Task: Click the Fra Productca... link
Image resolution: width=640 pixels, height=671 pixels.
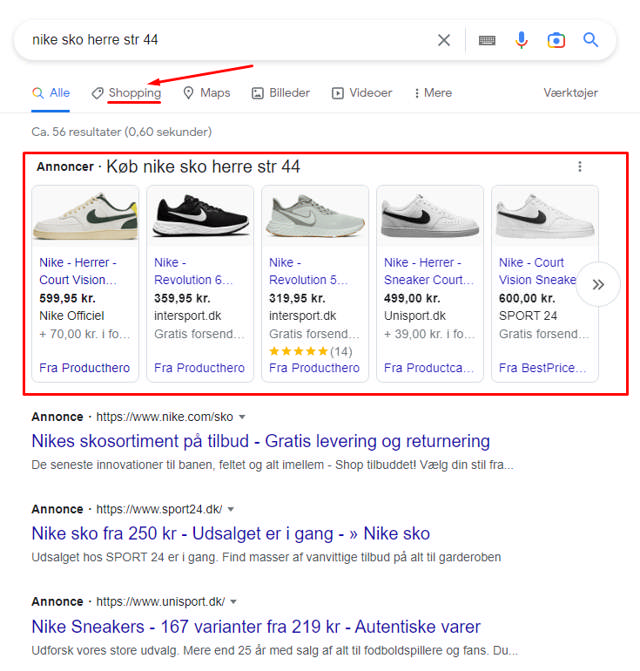Action: [x=429, y=368]
